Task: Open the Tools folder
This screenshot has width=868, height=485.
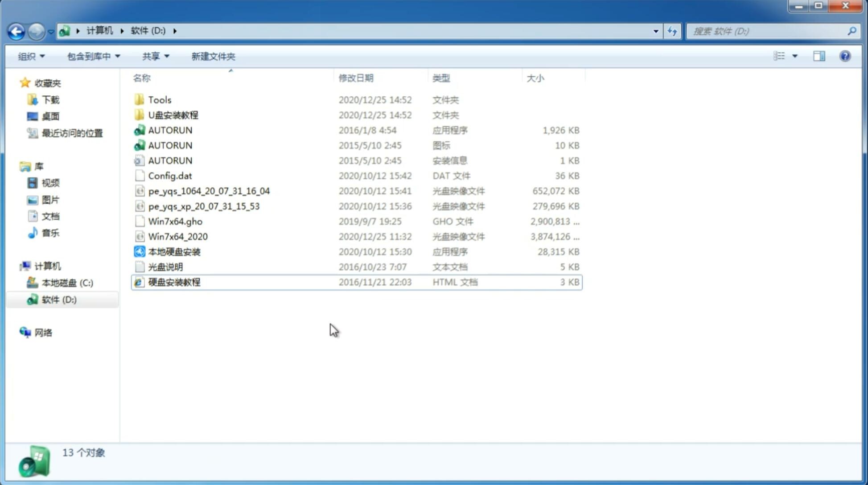Action: [159, 99]
